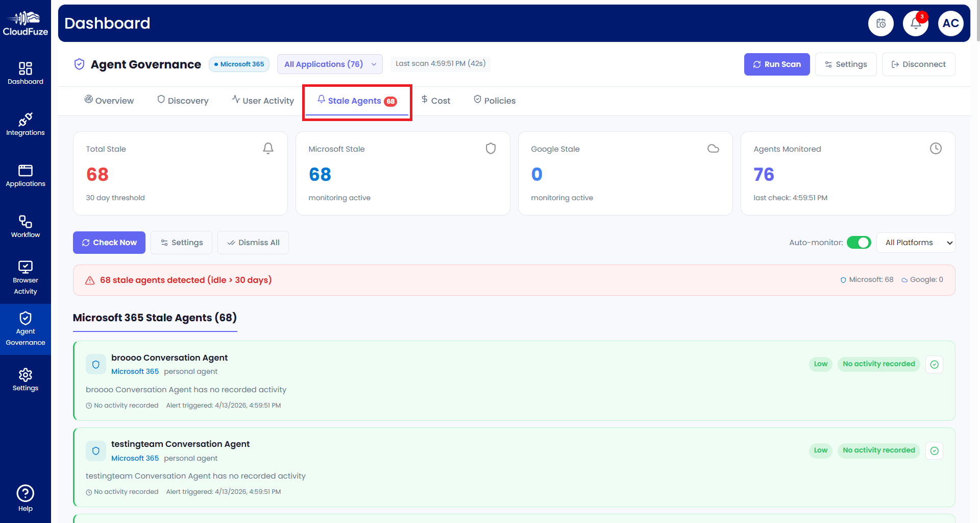The image size is (980, 523).
Task: Click Microsoft: 68 in the alert banner
Action: tap(867, 280)
